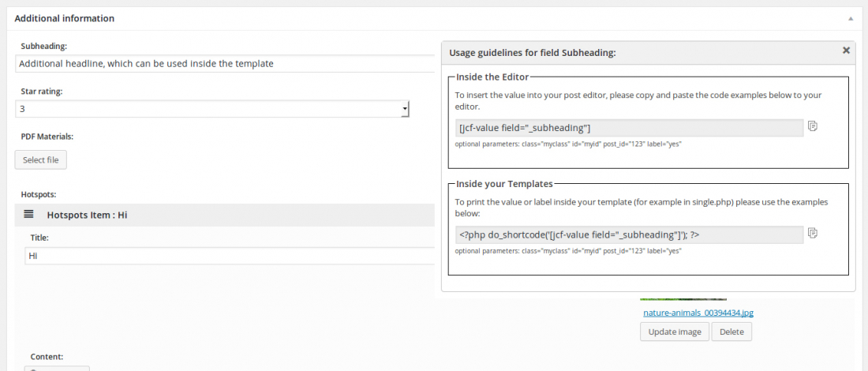Screen dimensions: 868x371
Task: Click the Select file button
Action: click(41, 160)
